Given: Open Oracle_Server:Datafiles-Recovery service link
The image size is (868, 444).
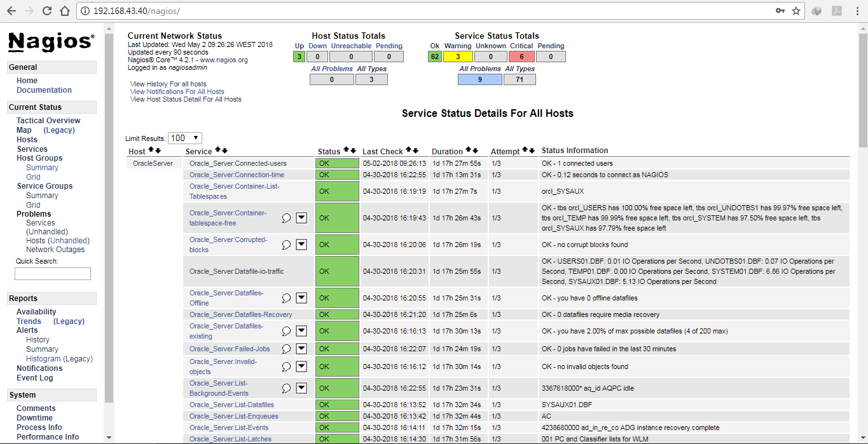Looking at the screenshot, I should 240,314.
